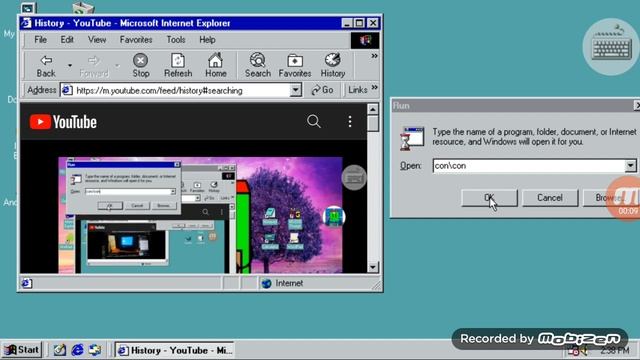
Task: Stop page loading in Internet Explorer
Action: click(140, 65)
